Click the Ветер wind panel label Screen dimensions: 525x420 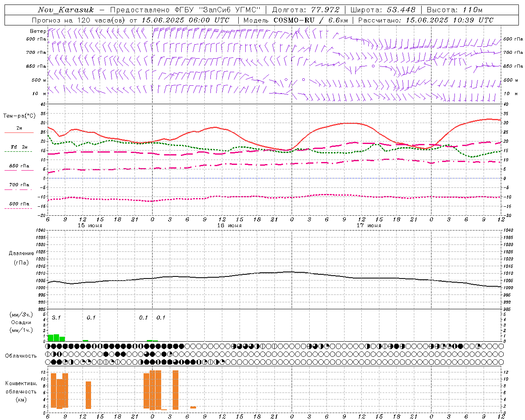click(38, 31)
